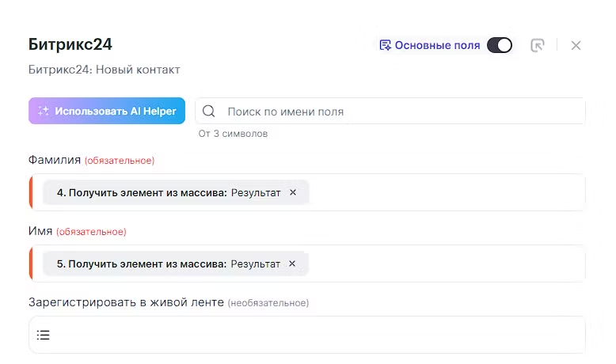Click the Основные поля list icon

coord(386,45)
